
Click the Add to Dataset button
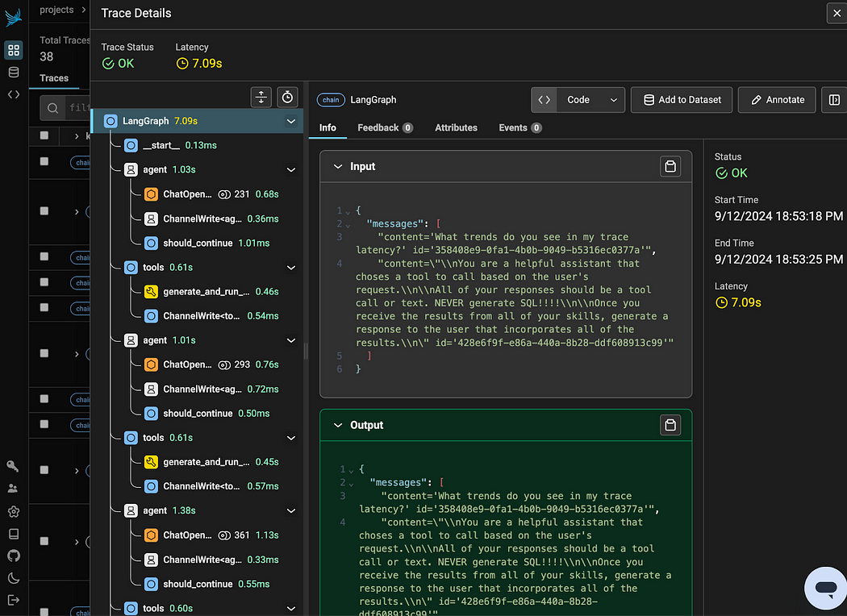(x=682, y=100)
